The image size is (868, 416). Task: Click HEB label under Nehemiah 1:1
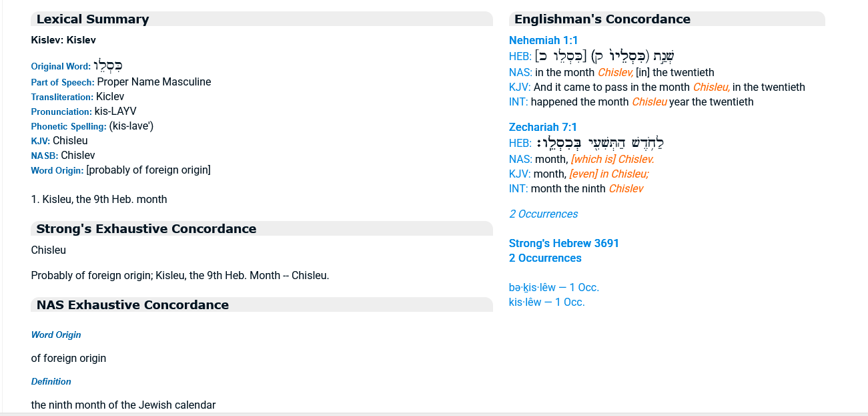[520, 57]
